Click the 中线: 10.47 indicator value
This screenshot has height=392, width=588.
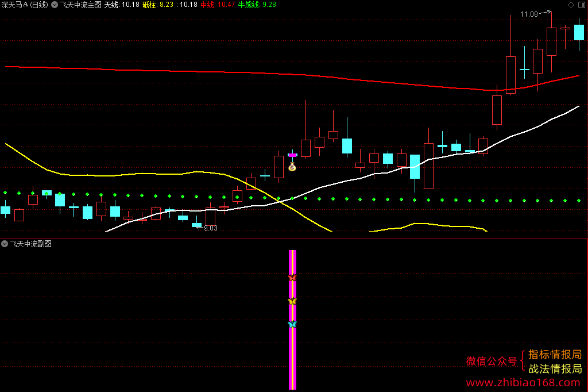point(218,5)
